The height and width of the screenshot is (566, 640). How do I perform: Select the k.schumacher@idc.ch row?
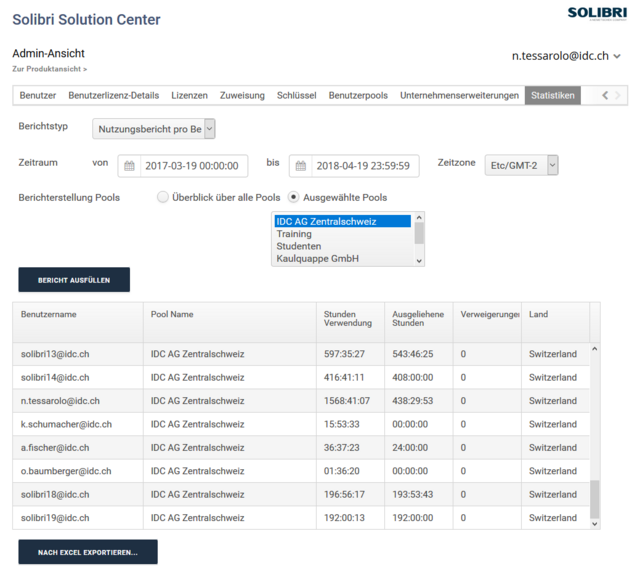pos(301,424)
